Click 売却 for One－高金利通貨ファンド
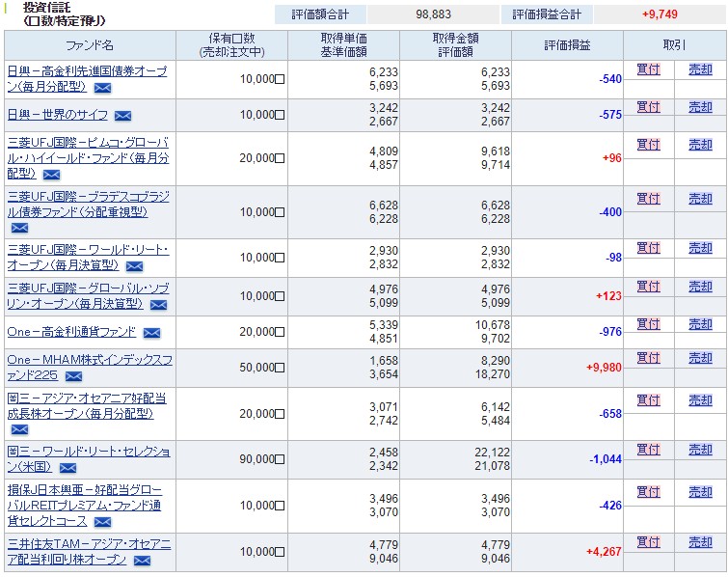The width and height of the screenshot is (728, 577). tap(700, 324)
